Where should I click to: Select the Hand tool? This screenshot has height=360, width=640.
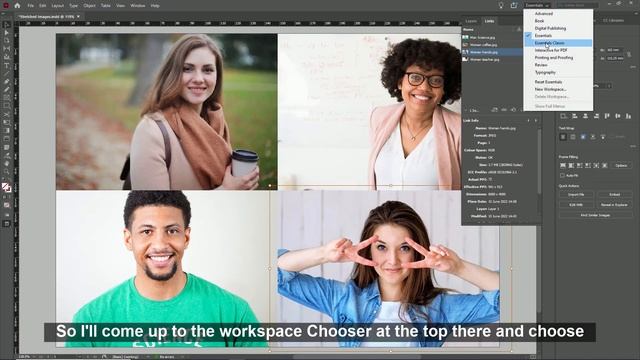click(7, 164)
